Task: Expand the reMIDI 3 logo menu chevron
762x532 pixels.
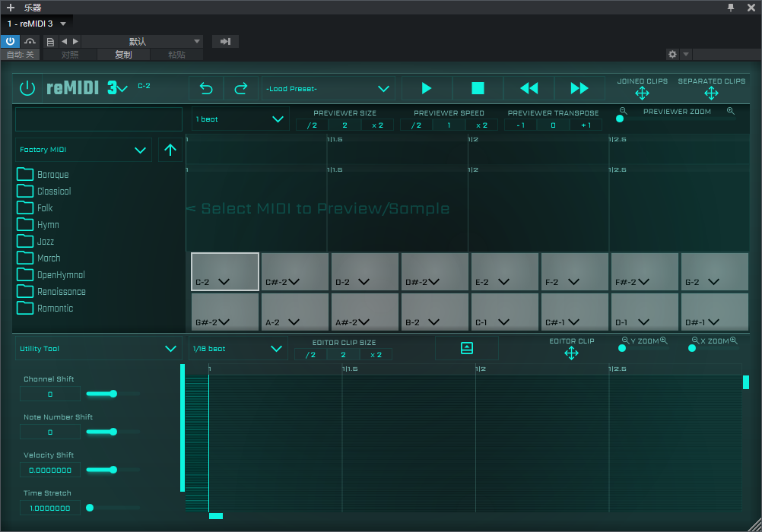Action: tap(122, 88)
